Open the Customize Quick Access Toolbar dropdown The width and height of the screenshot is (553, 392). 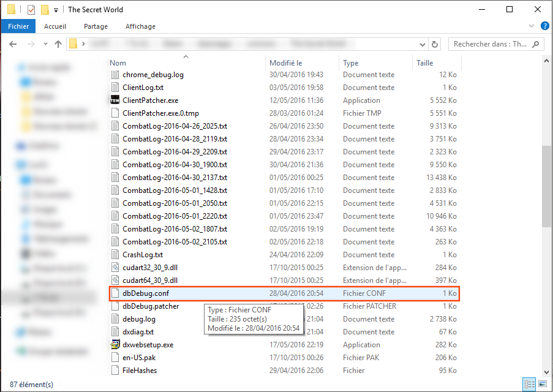click(56, 10)
